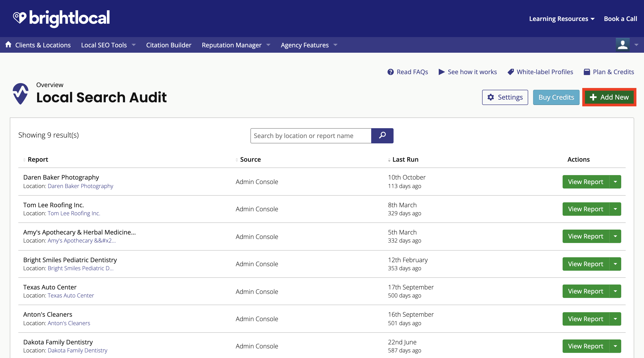Click the 'Showing 9 result(s)' text
This screenshot has height=358, width=644.
coord(49,135)
